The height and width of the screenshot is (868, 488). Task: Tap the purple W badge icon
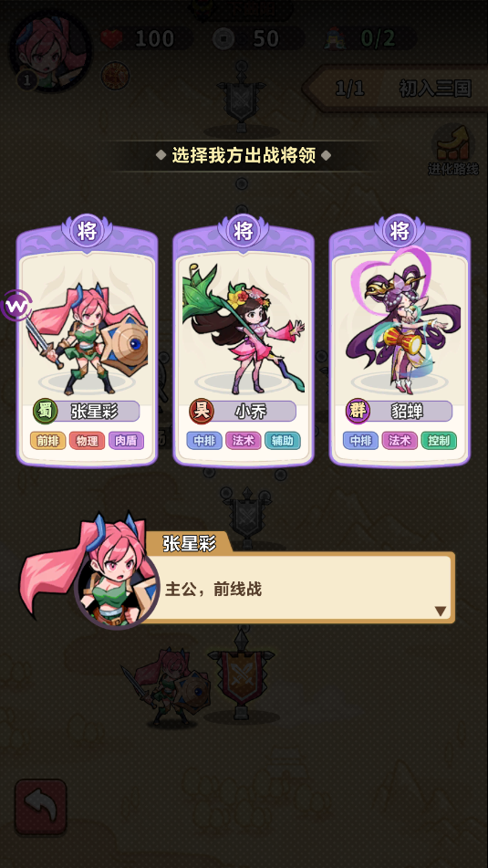pyautogui.click(x=16, y=305)
